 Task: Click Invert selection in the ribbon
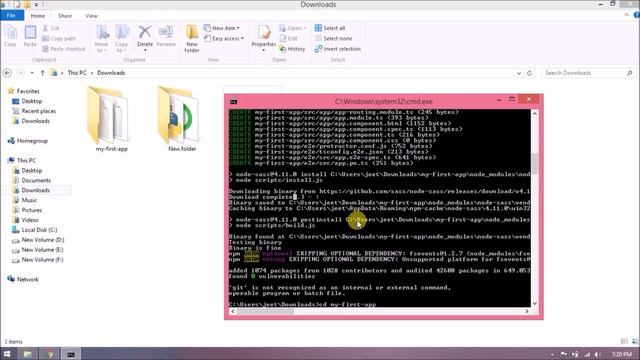pos(338,49)
